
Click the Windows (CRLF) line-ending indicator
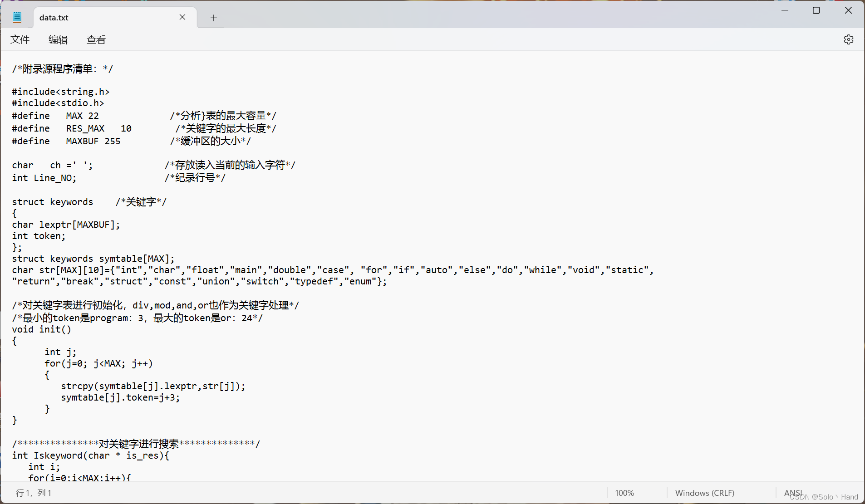[x=705, y=493]
